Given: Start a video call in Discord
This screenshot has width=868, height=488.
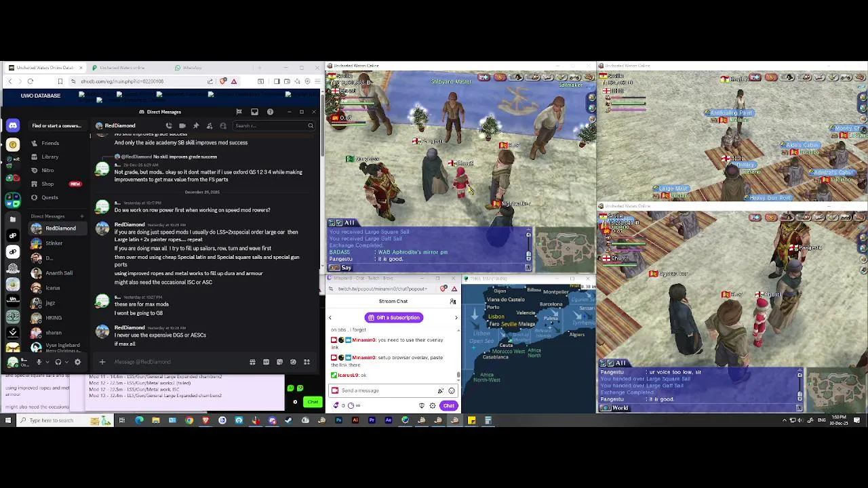Looking at the screenshot, I should (x=182, y=125).
